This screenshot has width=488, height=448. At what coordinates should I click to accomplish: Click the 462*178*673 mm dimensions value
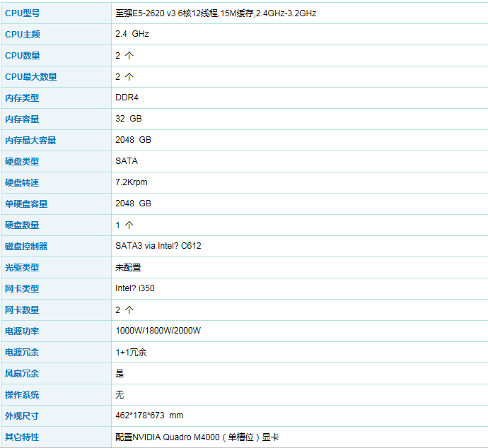point(149,415)
